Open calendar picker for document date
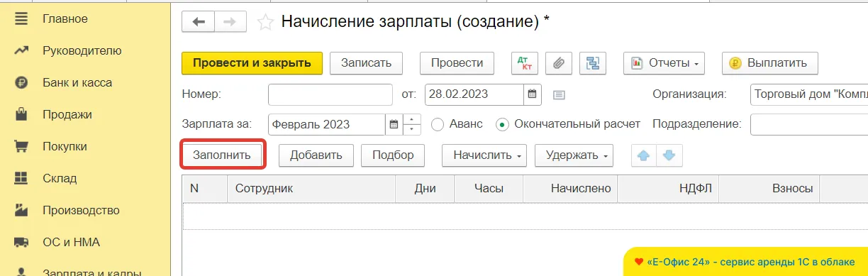This screenshot has width=868, height=276. coord(533,94)
